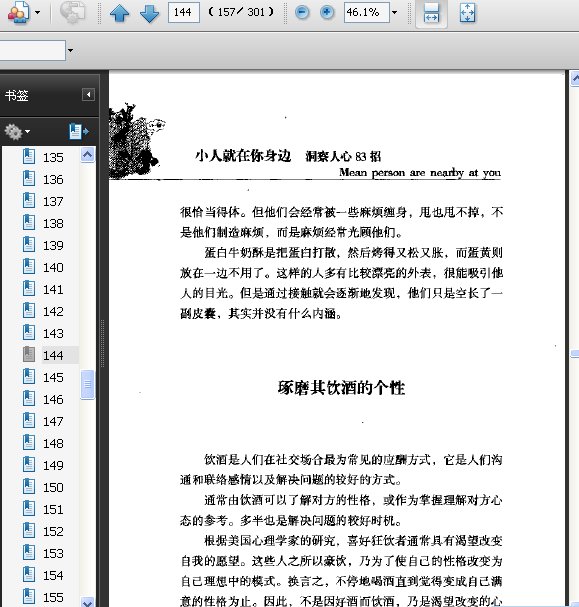Image resolution: width=579 pixels, height=607 pixels.
Task: Open bookmark 136
Action: click(53, 180)
